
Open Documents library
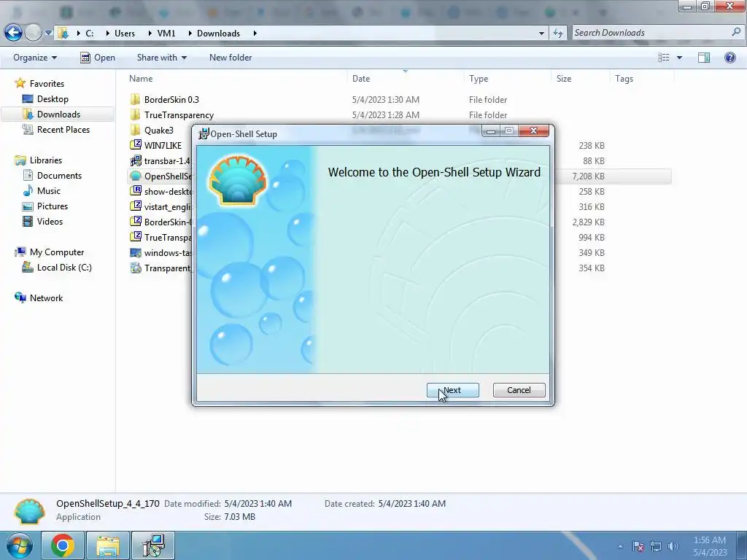point(59,175)
